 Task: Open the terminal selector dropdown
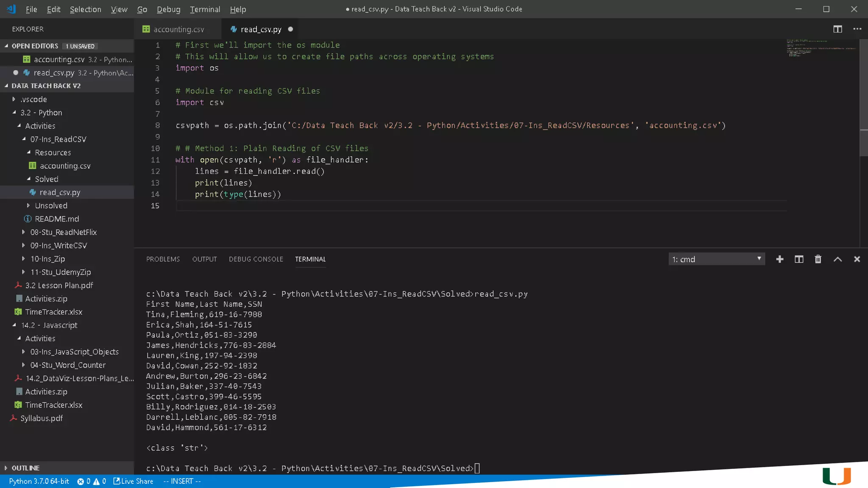[716, 259]
